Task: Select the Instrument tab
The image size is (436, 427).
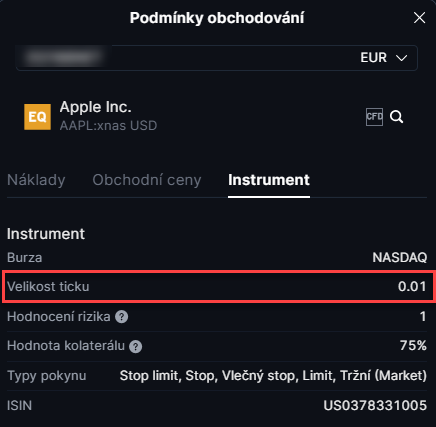Action: [269, 180]
